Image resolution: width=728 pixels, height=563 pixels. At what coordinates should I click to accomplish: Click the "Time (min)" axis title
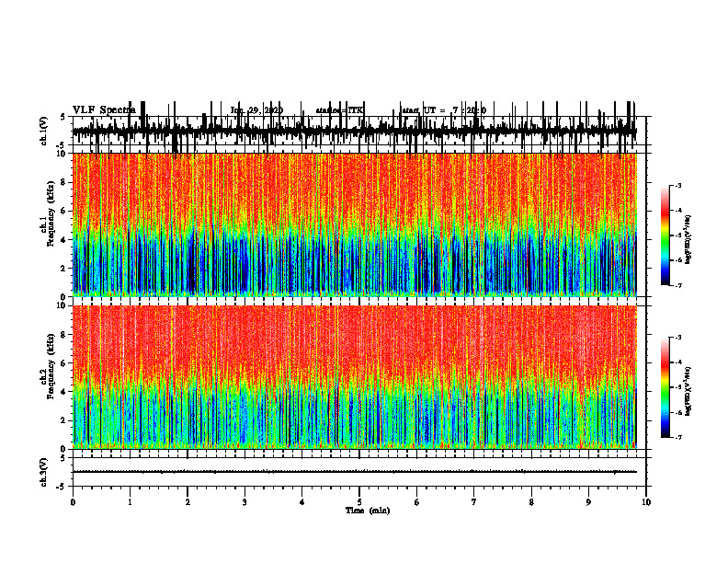[x=368, y=511]
